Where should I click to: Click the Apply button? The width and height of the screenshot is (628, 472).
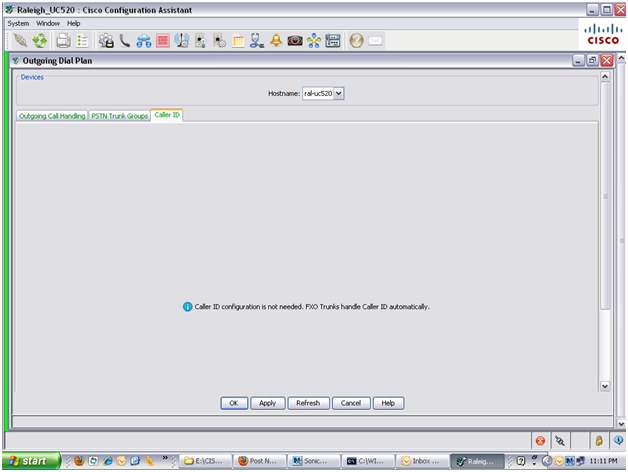point(268,403)
